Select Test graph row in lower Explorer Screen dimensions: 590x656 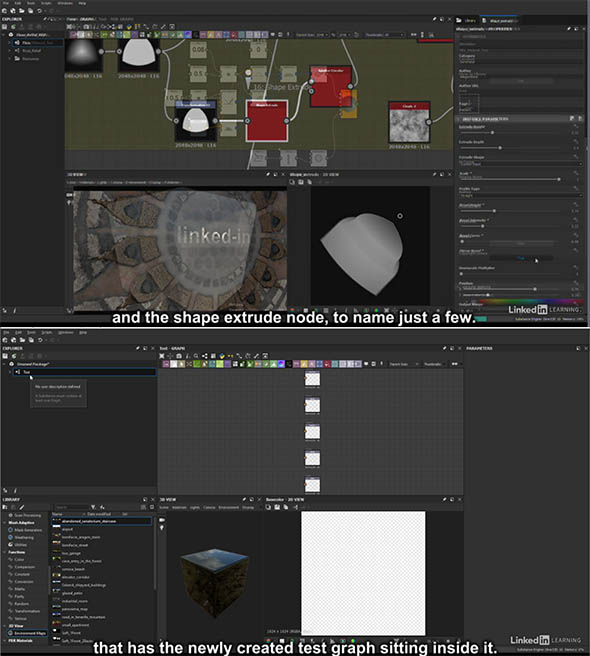[85, 372]
